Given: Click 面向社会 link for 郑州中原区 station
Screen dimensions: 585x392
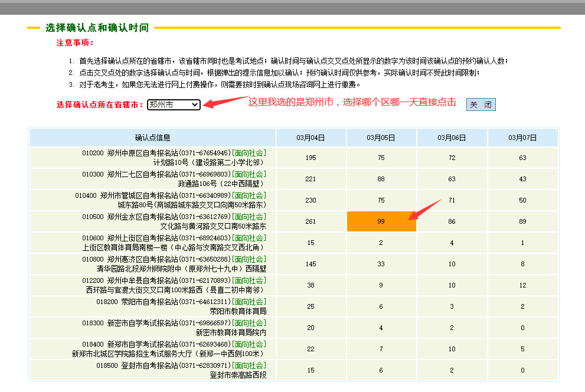Looking at the screenshot, I should [x=249, y=153].
